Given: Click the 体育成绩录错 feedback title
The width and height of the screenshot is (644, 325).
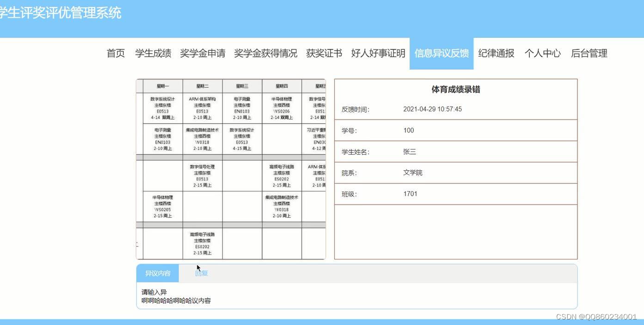Looking at the screenshot, I should pos(455,90).
